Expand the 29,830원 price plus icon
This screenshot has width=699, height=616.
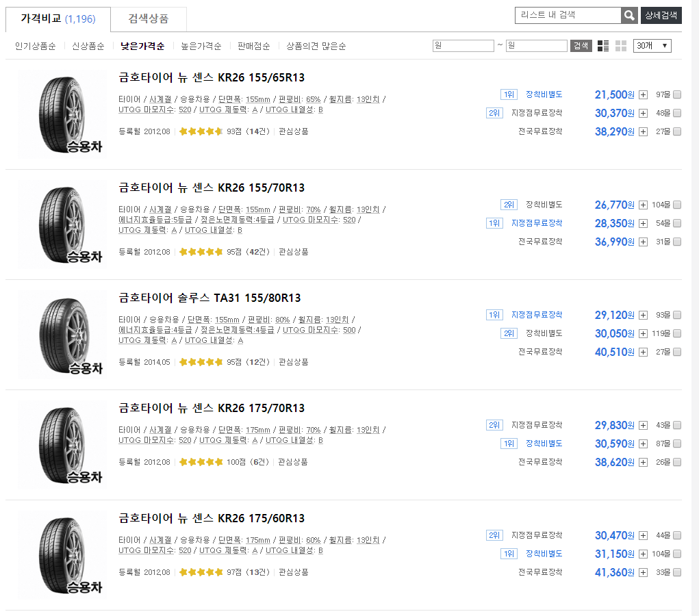pos(643,425)
